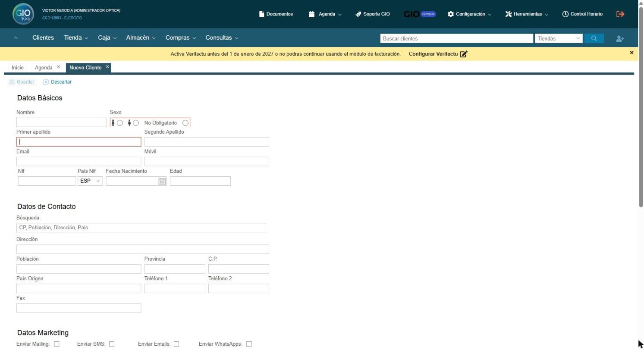Click the Dirección input field

pyautogui.click(x=143, y=249)
